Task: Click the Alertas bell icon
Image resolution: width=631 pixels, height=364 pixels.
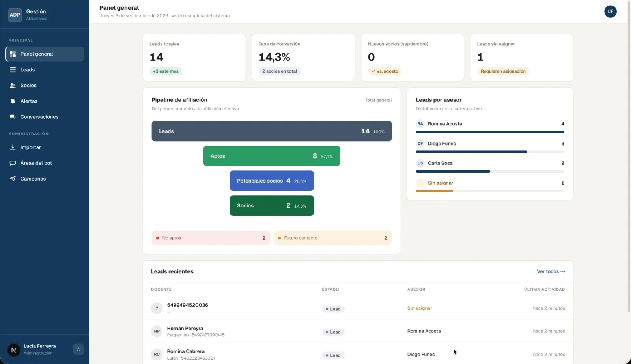Action: 13,101
